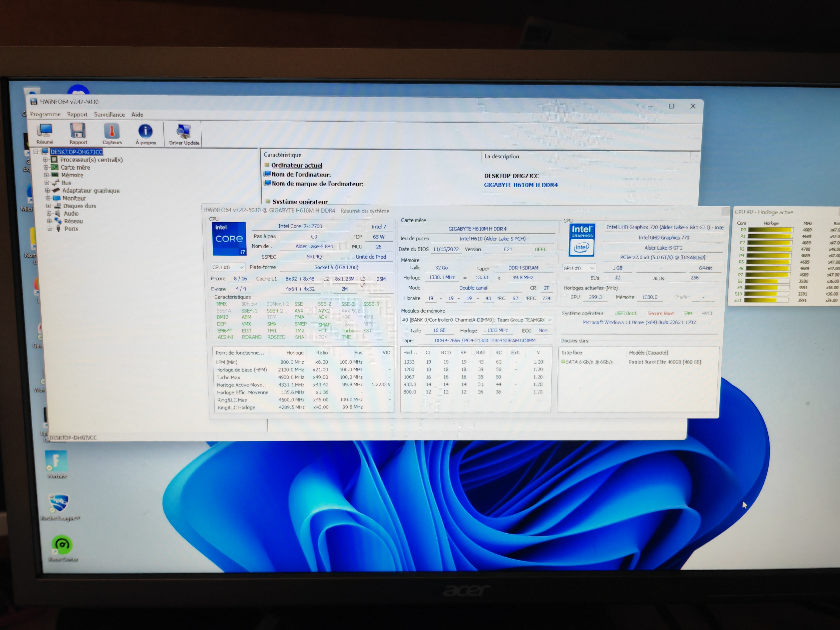The width and height of the screenshot is (840, 630).
Task: Click the 32 Go memory size value
Action: pyautogui.click(x=441, y=268)
